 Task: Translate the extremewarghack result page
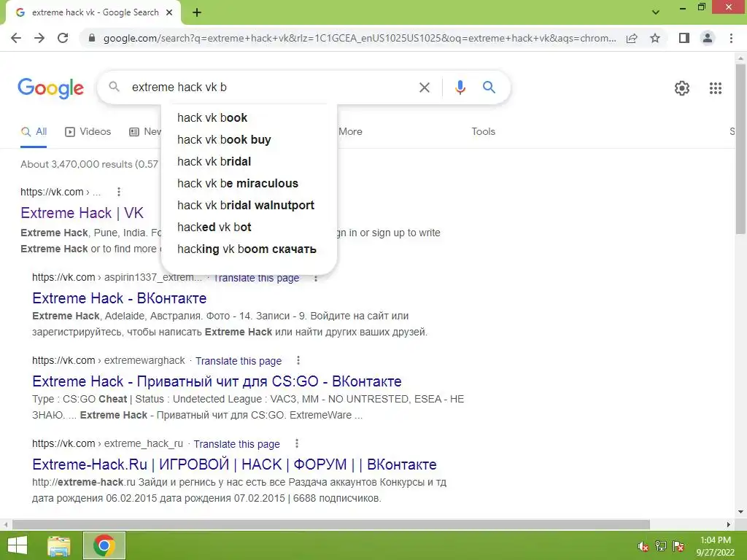click(239, 361)
